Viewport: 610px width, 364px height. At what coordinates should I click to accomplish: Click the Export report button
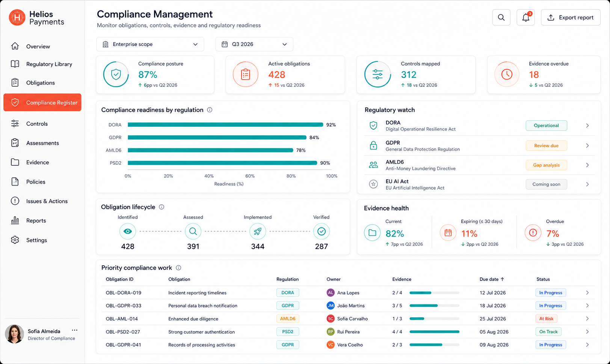coord(571,17)
